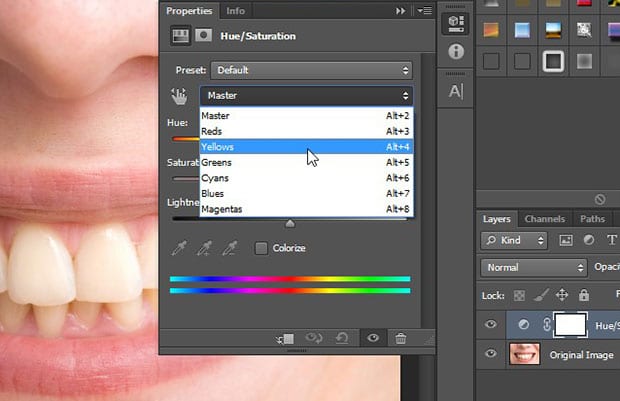Pick the Subtract from Sample eyedropper
This screenshot has width=620, height=401.
(x=230, y=248)
